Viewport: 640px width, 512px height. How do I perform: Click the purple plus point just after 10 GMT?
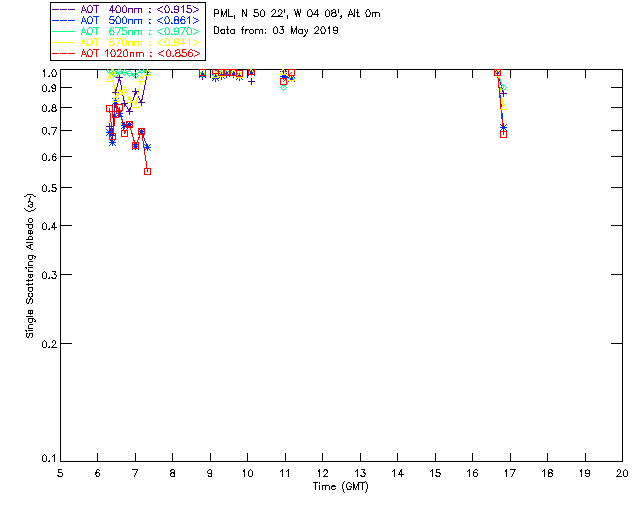[252, 82]
